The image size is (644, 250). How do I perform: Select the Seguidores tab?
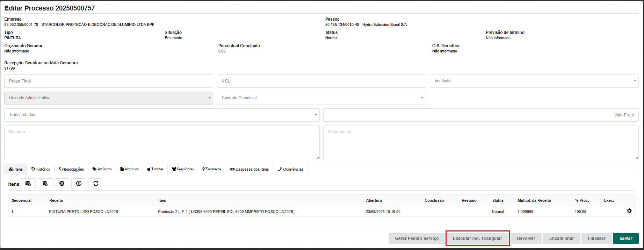click(x=183, y=169)
